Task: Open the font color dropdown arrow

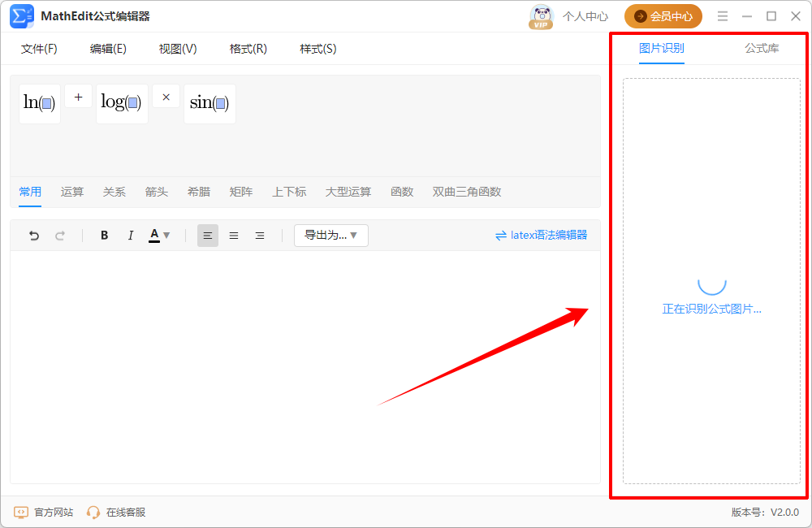Action: pyautogui.click(x=166, y=236)
